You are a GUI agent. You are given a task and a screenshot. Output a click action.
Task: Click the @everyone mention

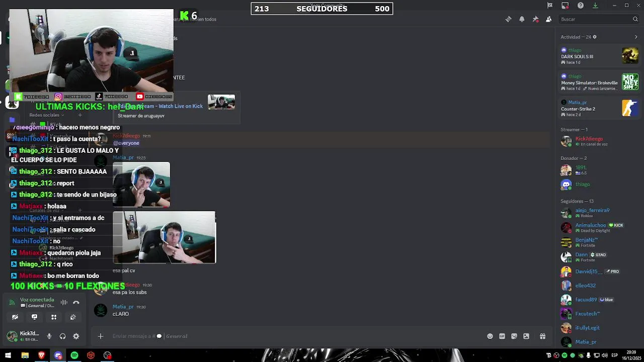click(x=126, y=143)
